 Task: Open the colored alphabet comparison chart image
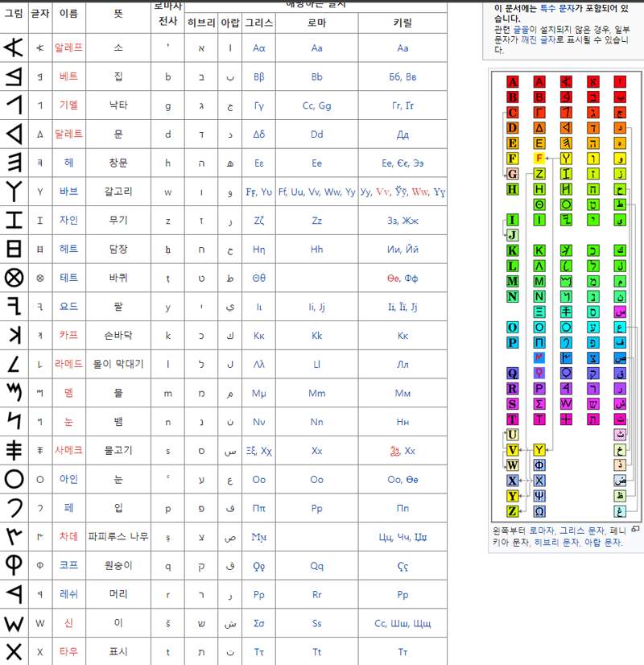[566, 295]
